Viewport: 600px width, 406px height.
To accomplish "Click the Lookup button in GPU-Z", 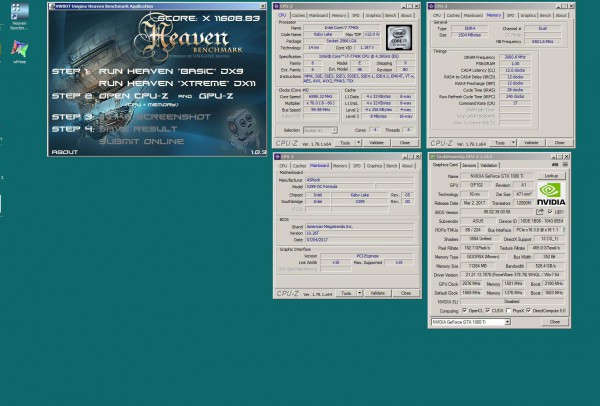I will pyautogui.click(x=551, y=176).
